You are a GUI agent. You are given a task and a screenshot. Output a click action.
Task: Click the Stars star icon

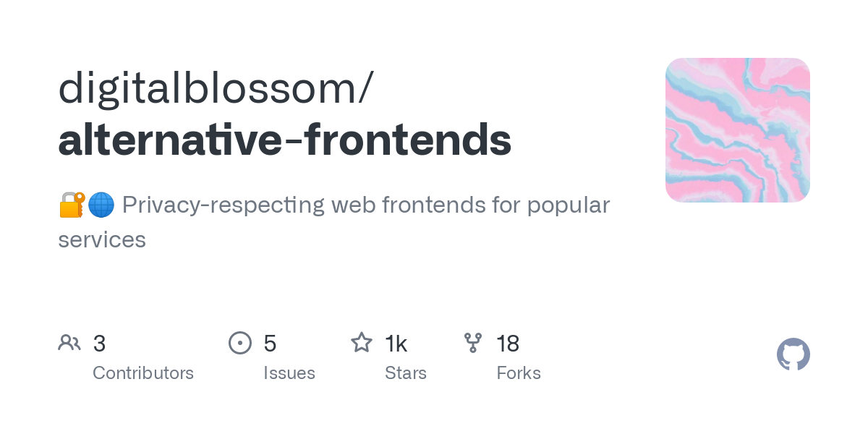(x=362, y=343)
